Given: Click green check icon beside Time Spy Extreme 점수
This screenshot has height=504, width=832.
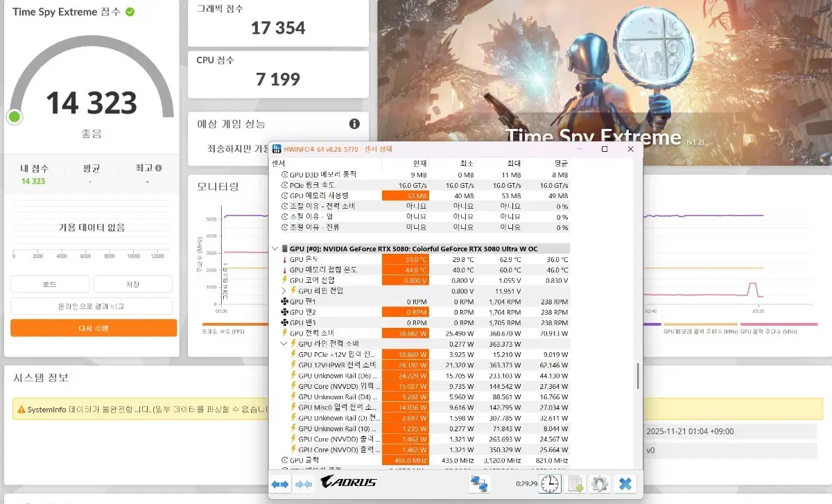Looking at the screenshot, I should point(130,12).
